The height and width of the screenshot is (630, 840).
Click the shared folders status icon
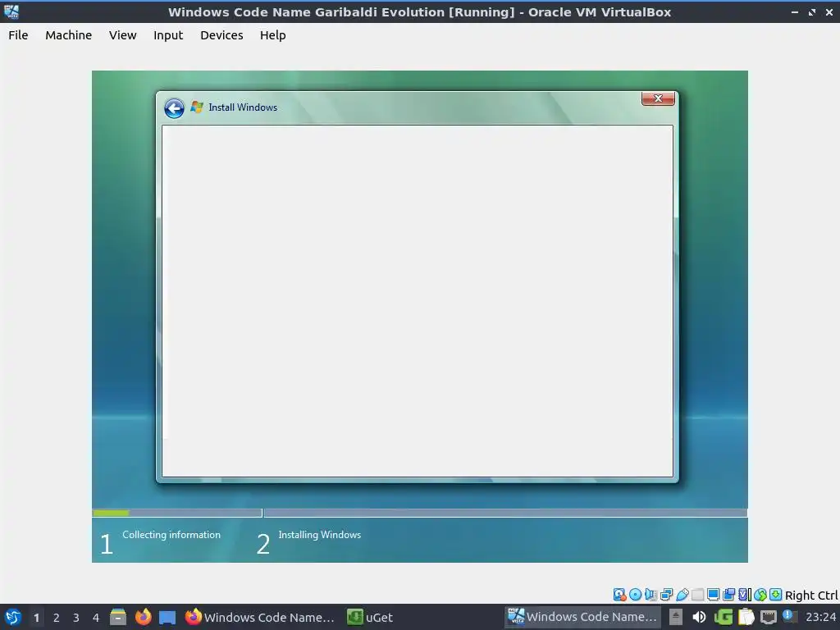697,595
